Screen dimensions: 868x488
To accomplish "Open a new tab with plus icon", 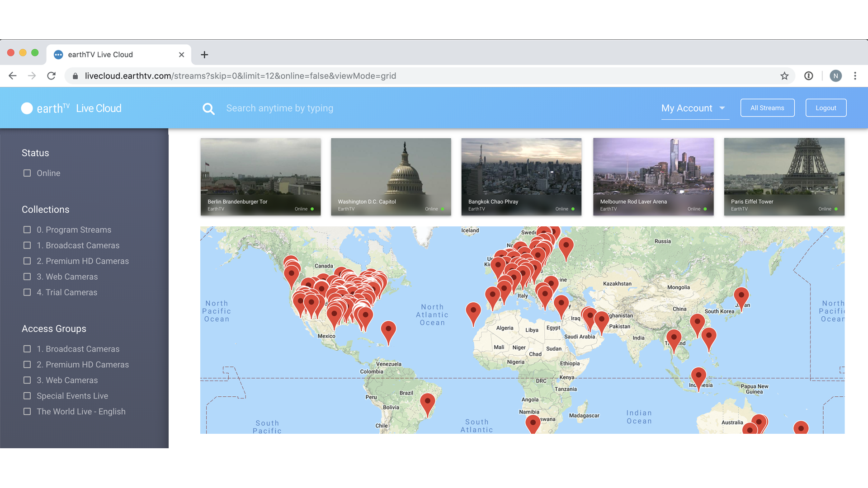I will coord(204,55).
